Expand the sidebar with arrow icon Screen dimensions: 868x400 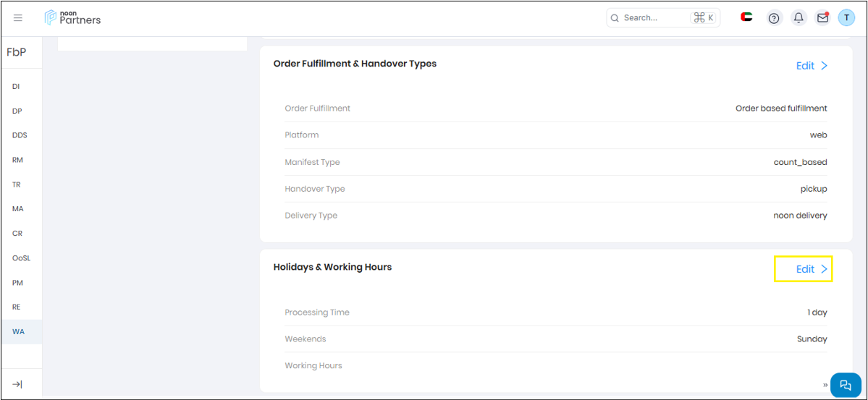(17, 384)
